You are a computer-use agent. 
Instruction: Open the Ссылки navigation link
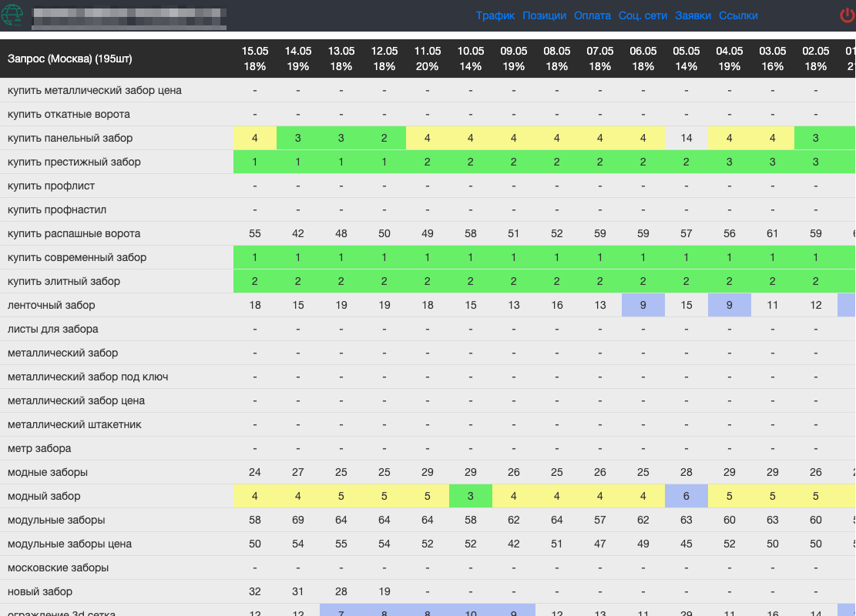(738, 15)
